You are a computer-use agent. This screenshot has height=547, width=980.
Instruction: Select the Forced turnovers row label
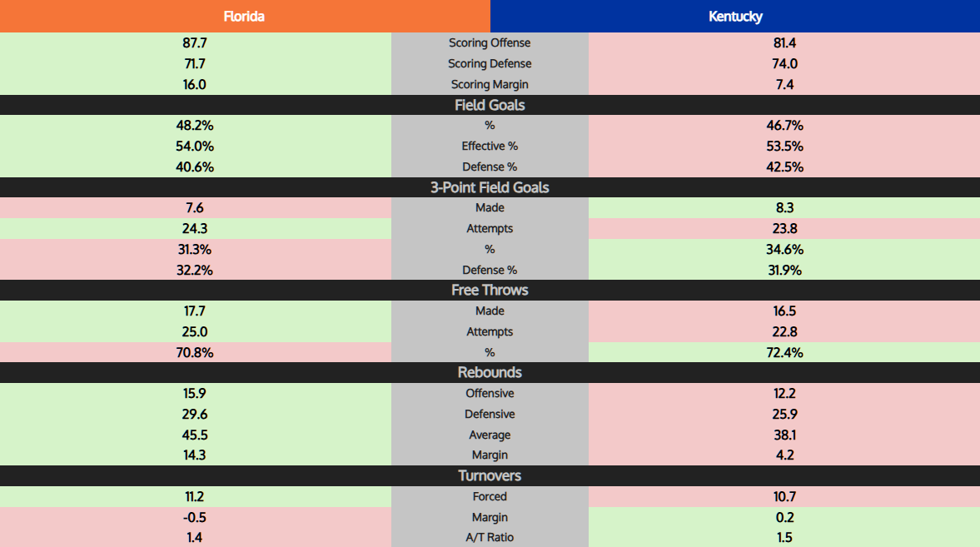[490, 496]
